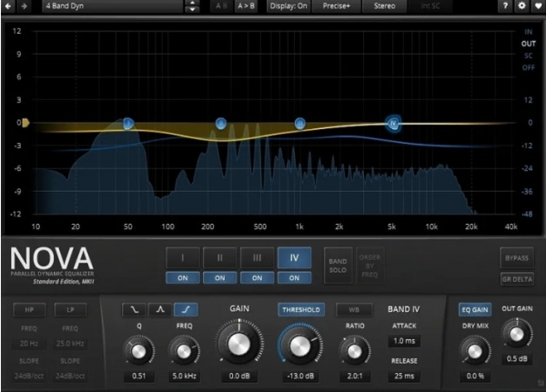Click the large GAIN knob
The width and height of the screenshot is (546, 392).
tap(238, 345)
